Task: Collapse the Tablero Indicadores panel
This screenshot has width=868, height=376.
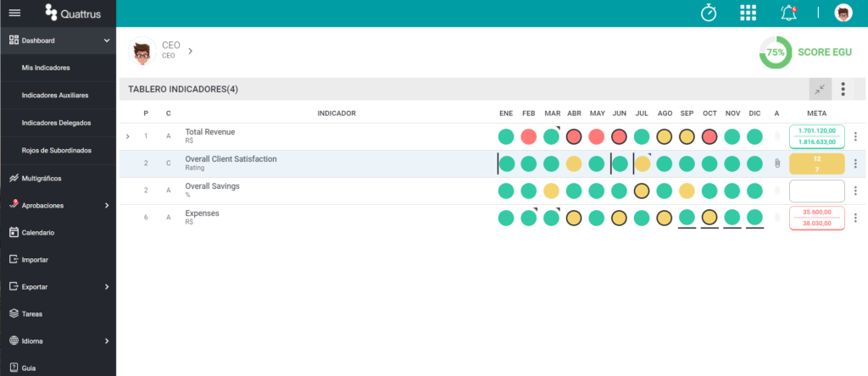Action: (x=820, y=89)
